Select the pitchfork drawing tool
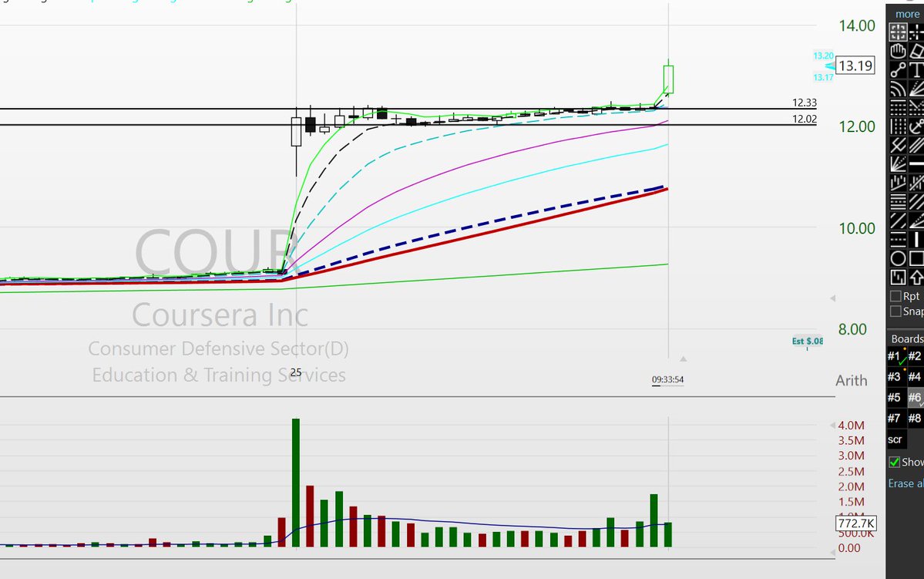Image resolution: width=924 pixels, height=579 pixels. [x=898, y=145]
